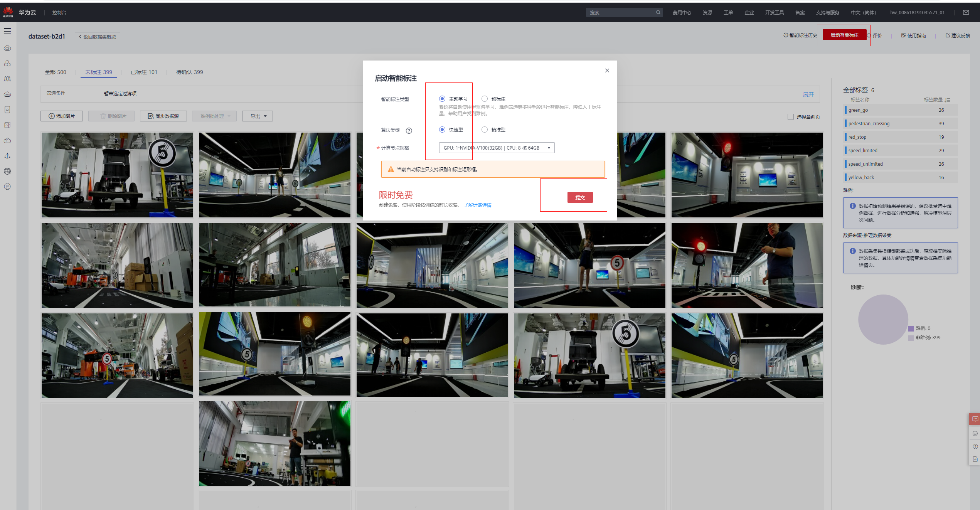Select the 预标注 radio option
This screenshot has height=510, width=980.
pos(485,99)
